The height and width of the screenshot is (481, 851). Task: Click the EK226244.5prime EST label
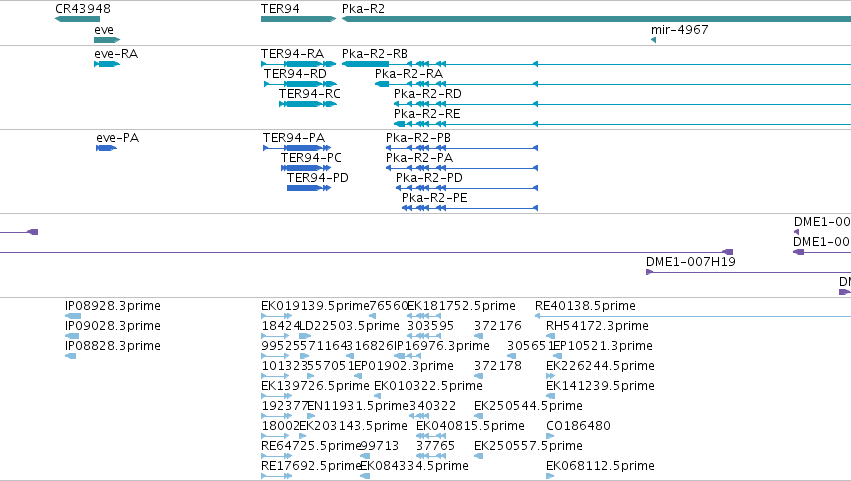[x=600, y=366]
